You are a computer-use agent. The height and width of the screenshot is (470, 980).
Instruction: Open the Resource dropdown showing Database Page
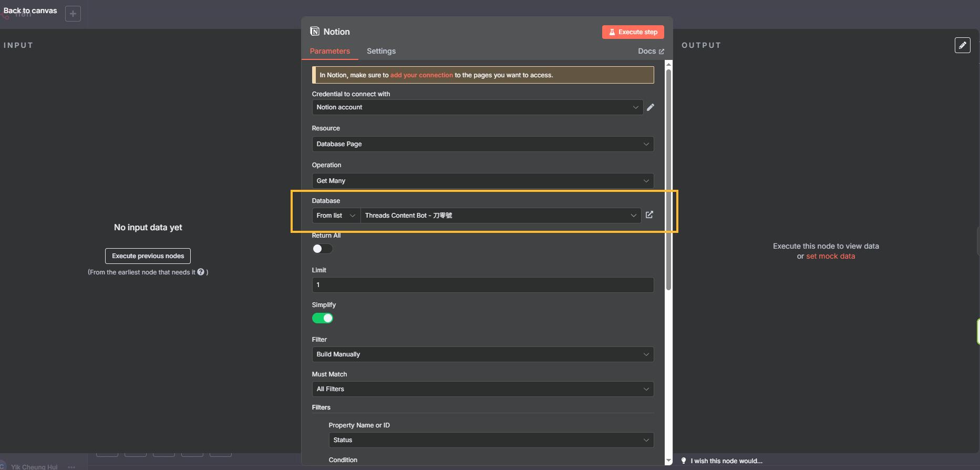483,144
